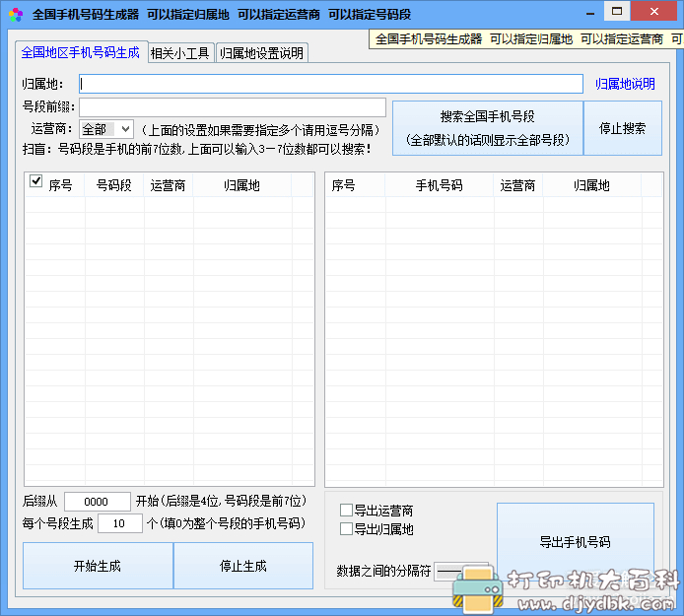Close the window with the red X

[x=653, y=12]
